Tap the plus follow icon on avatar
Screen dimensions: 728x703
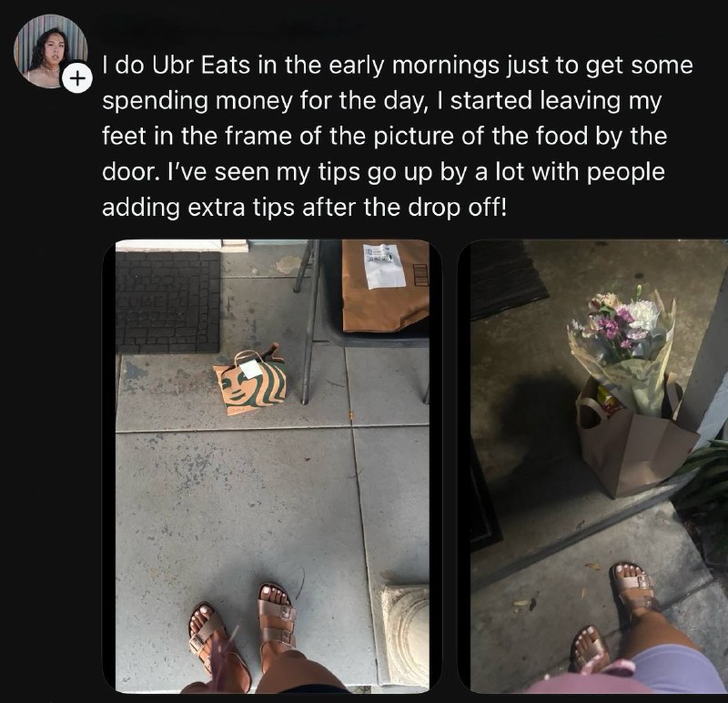pos(77,77)
